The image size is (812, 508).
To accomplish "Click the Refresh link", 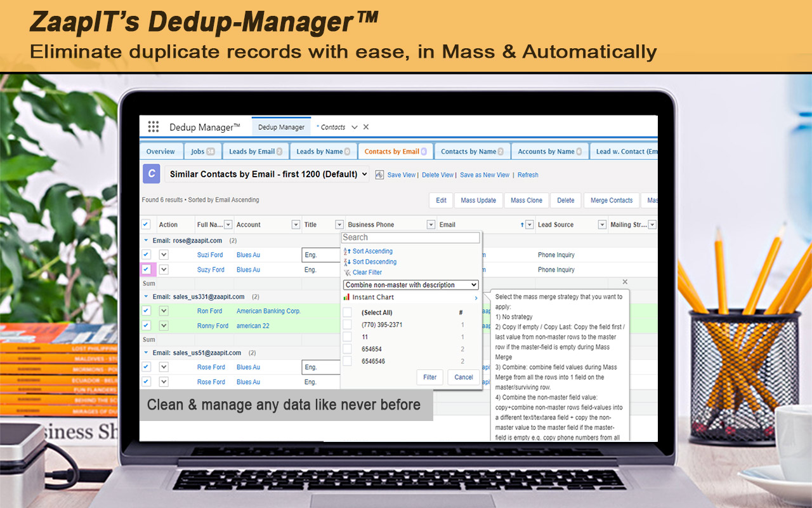I will (x=528, y=175).
